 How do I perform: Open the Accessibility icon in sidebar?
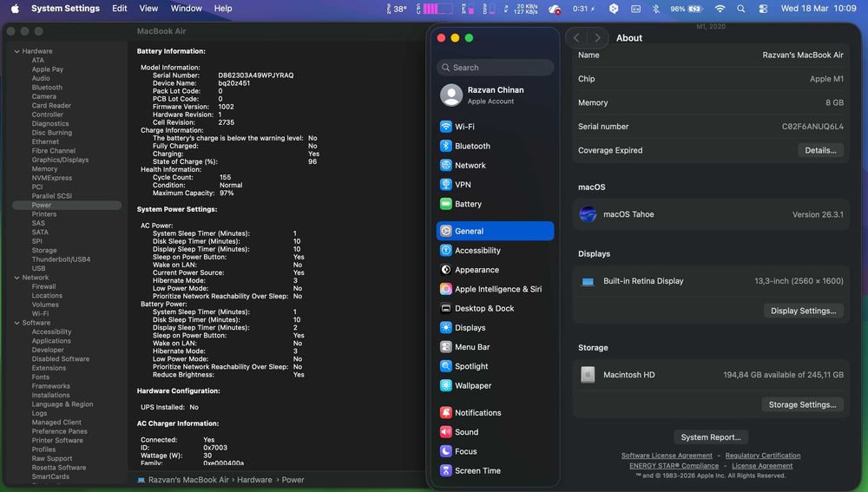445,250
